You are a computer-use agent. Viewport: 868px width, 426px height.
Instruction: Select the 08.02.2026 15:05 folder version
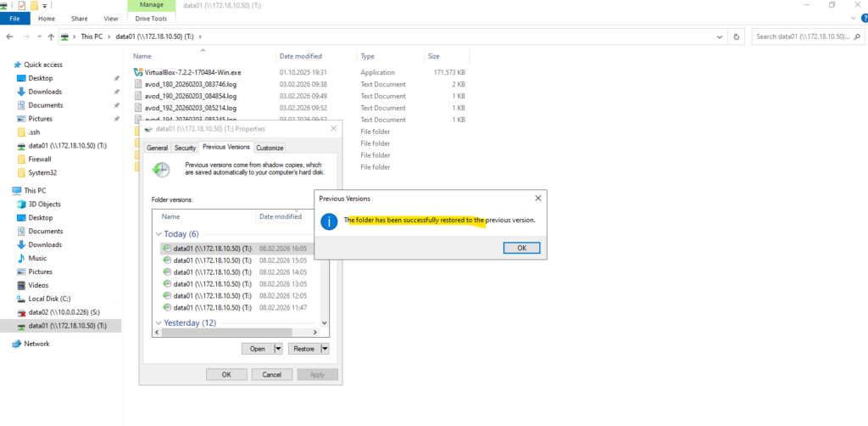(x=236, y=261)
